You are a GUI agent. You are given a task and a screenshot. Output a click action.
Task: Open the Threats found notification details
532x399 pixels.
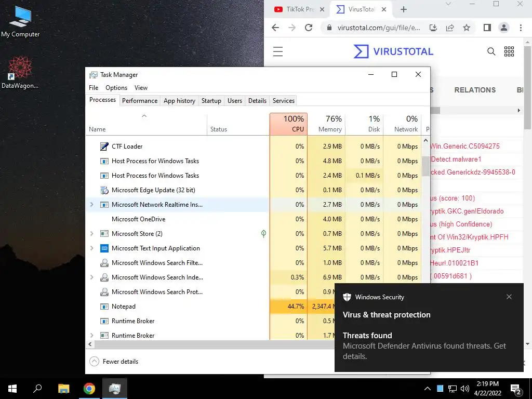tap(429, 345)
